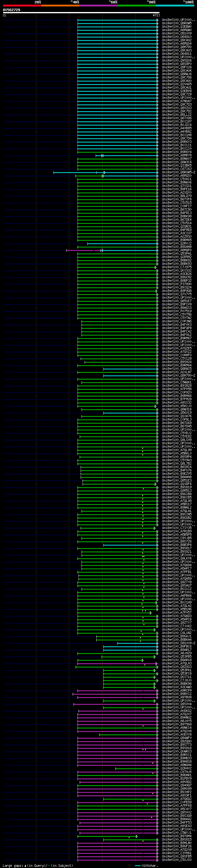197x868 pixels.
Task: Click the cyan alignment bar of UniRef100_Q8RUW5-2
Action: point(106,172)
